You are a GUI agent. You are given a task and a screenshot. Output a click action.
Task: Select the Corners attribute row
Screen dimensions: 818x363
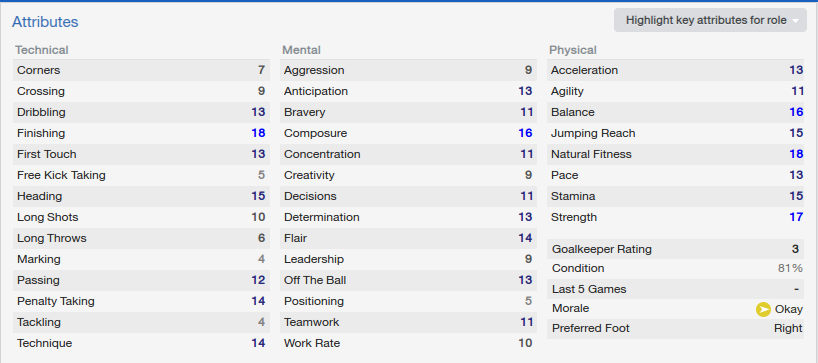click(x=141, y=70)
